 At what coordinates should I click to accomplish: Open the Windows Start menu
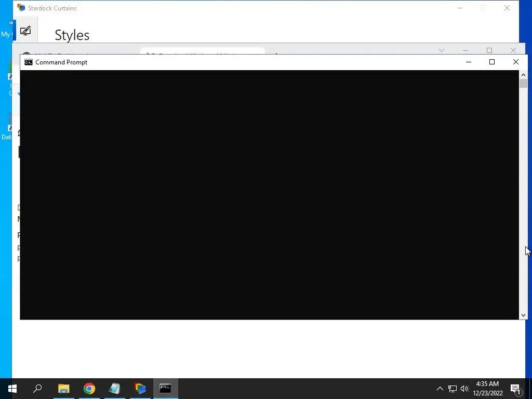[x=12, y=389]
